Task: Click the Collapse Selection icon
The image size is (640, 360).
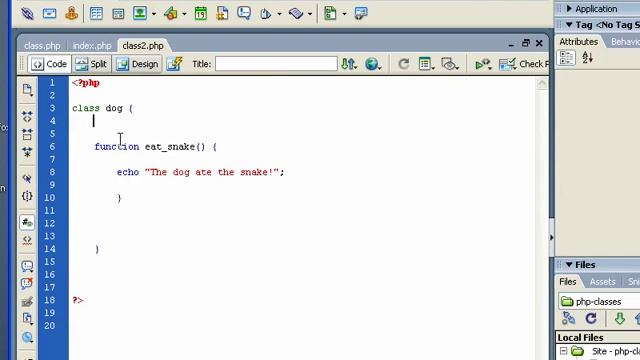Action: (27, 134)
